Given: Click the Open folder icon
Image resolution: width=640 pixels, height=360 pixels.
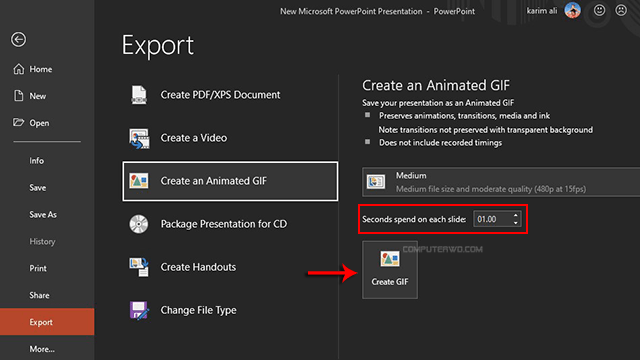Looking at the screenshot, I should (18, 122).
